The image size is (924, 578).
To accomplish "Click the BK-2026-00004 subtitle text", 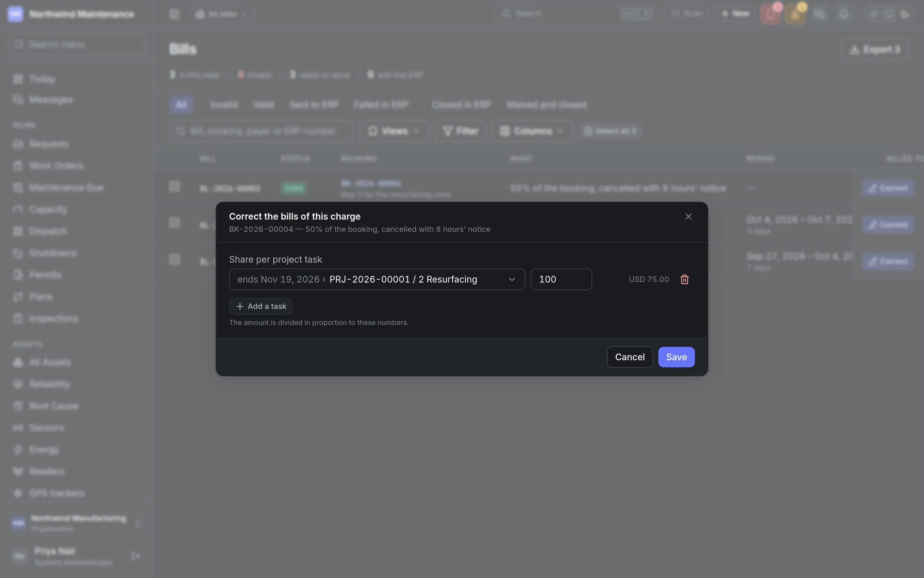I will (x=359, y=229).
